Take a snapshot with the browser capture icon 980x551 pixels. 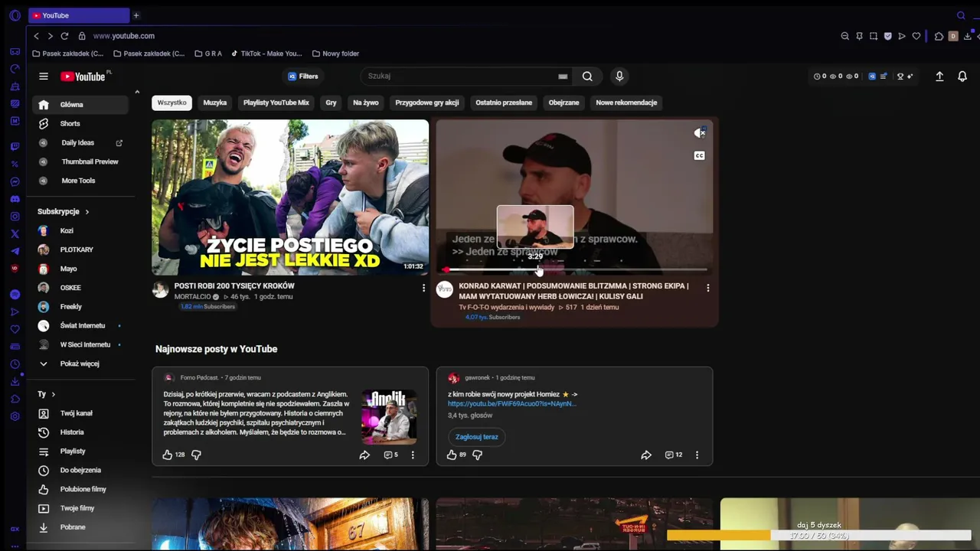coord(874,36)
